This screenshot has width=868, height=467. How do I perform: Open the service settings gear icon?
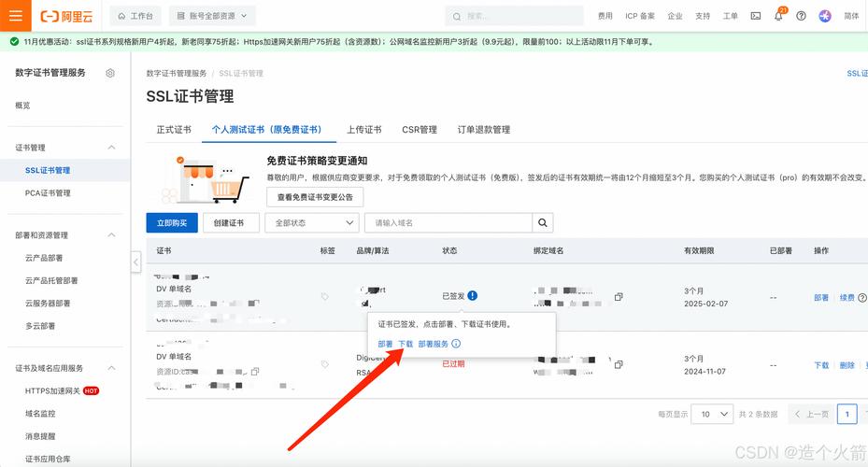[110, 73]
